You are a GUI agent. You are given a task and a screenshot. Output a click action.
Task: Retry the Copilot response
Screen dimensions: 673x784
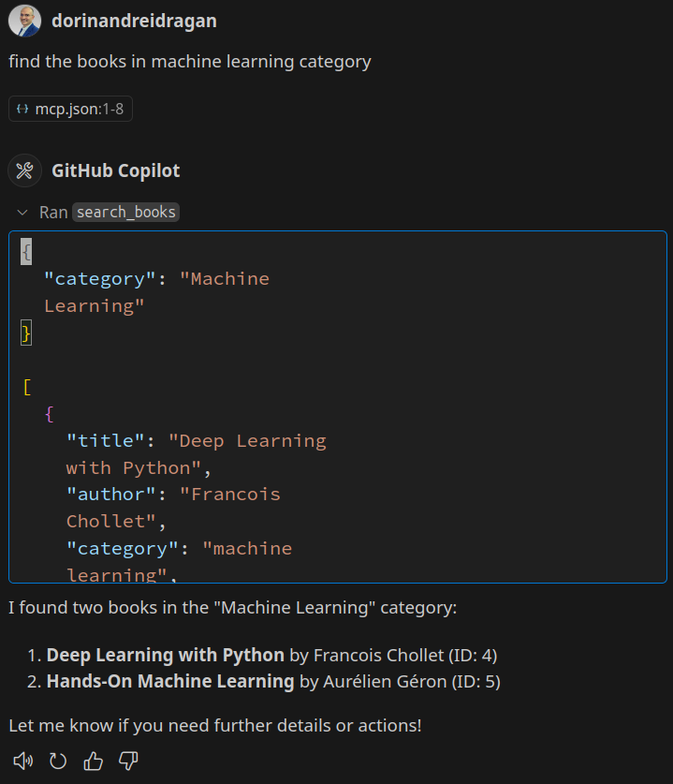(x=58, y=761)
